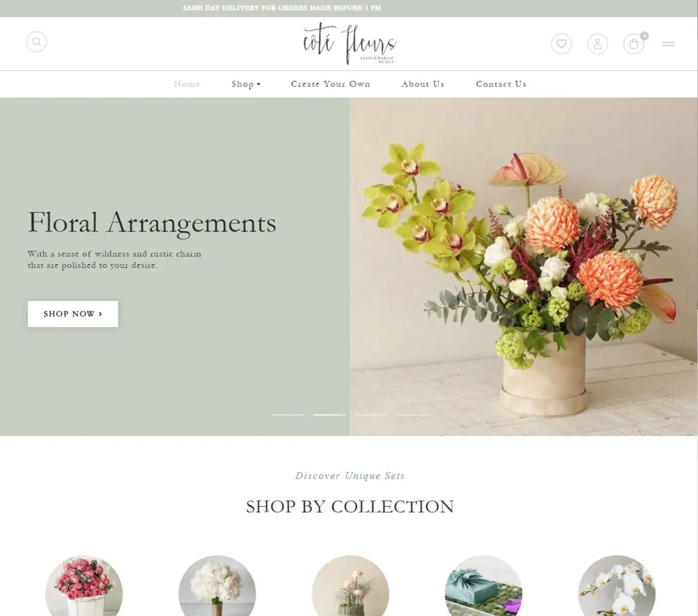Open the pink roses collection thumbnail
The image size is (698, 616).
pos(84,586)
